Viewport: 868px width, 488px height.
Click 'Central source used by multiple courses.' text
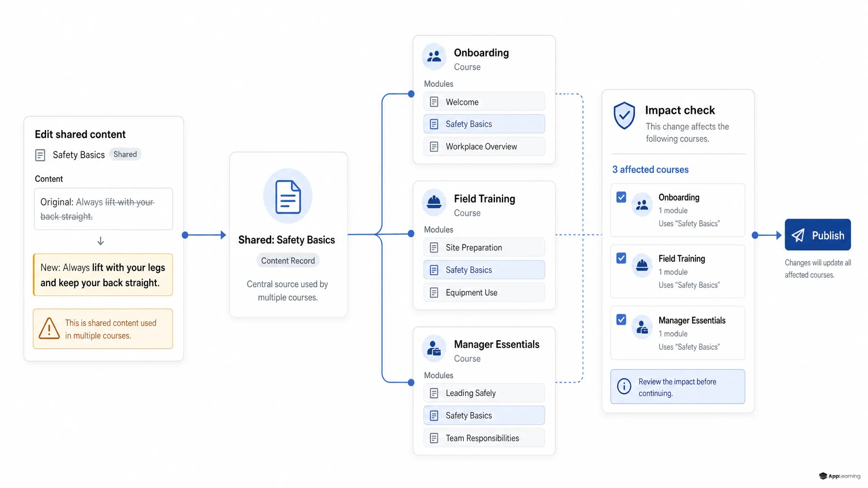tap(288, 291)
